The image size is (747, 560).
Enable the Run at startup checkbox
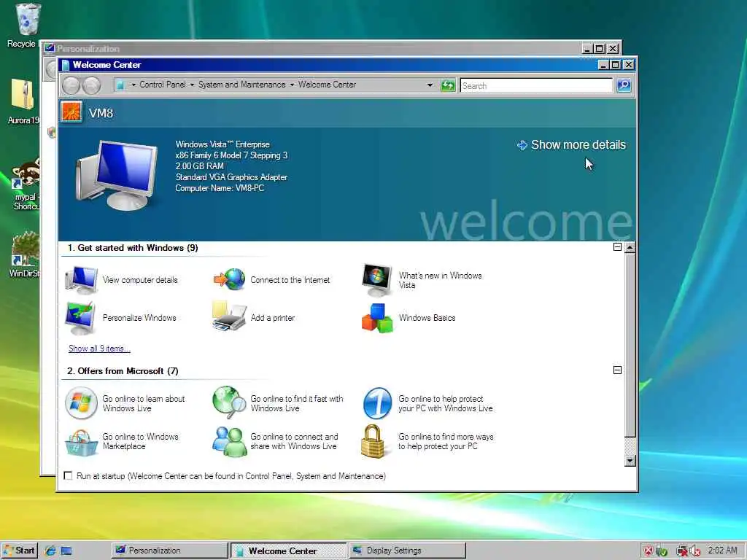coord(68,475)
